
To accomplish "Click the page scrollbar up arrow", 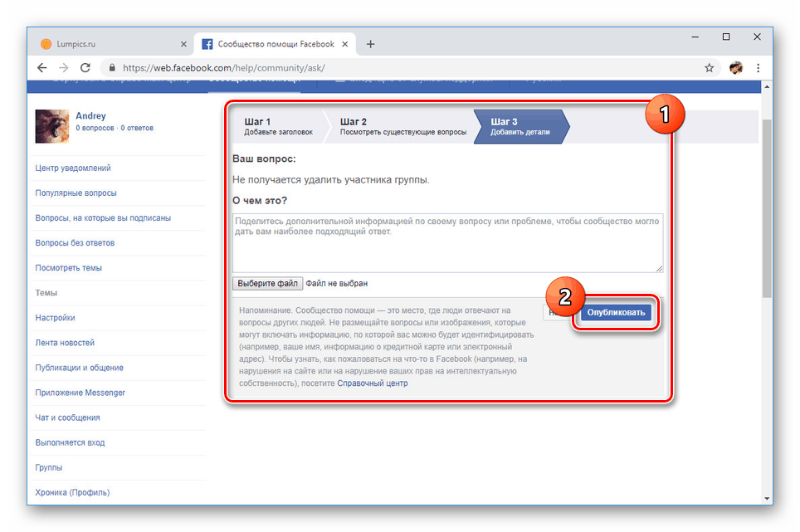I will tap(766, 87).
